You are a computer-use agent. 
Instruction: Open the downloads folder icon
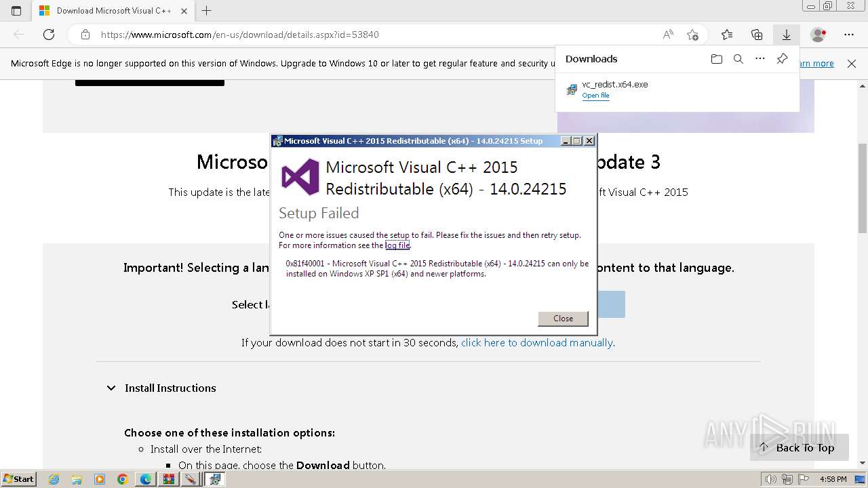click(717, 59)
